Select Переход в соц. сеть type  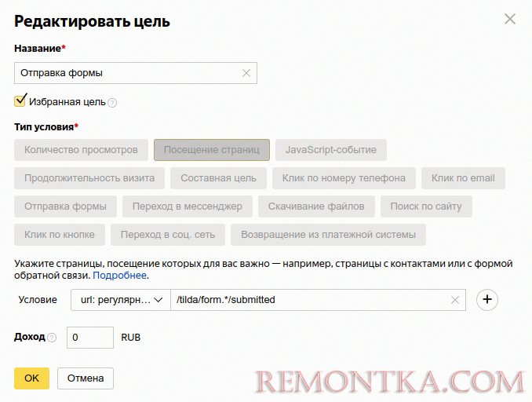[x=168, y=234]
